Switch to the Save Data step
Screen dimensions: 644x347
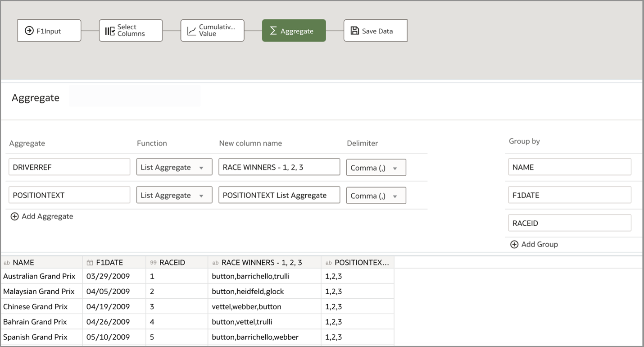(x=375, y=30)
